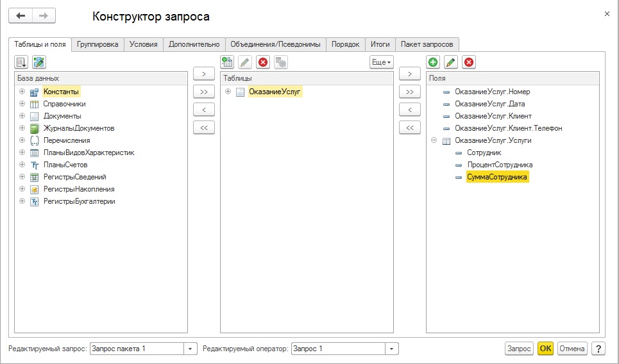Viewport: 619px width, 364px height.
Task: Click the >> button left of Поля
Action: point(410,92)
